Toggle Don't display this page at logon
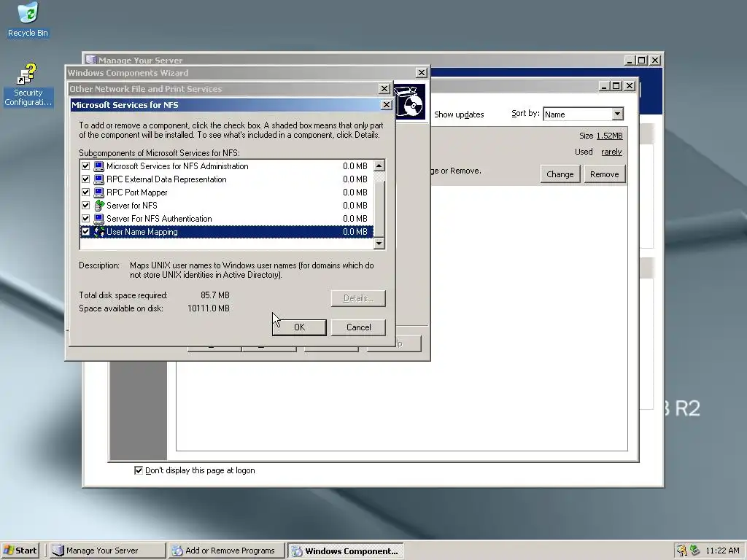The image size is (747, 560). (x=139, y=470)
